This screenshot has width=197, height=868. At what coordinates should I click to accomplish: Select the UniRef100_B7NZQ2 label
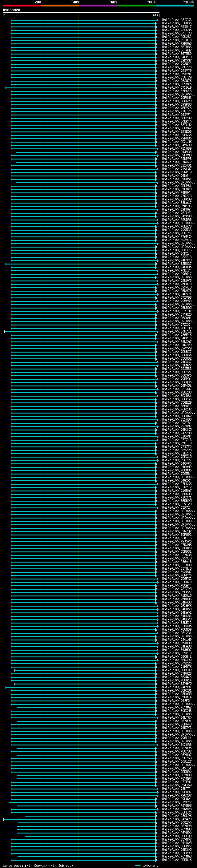(x=177, y=531)
